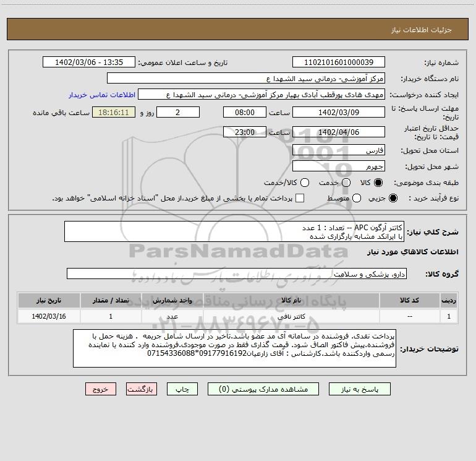Click the row number 1 cell in ردیف column

[x=449, y=316]
